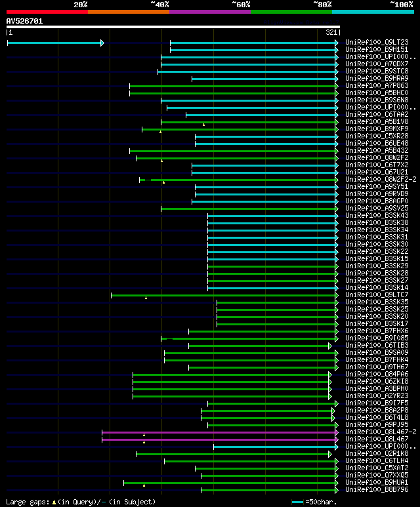Select the UniRef100_B3SK17 label

point(377,323)
